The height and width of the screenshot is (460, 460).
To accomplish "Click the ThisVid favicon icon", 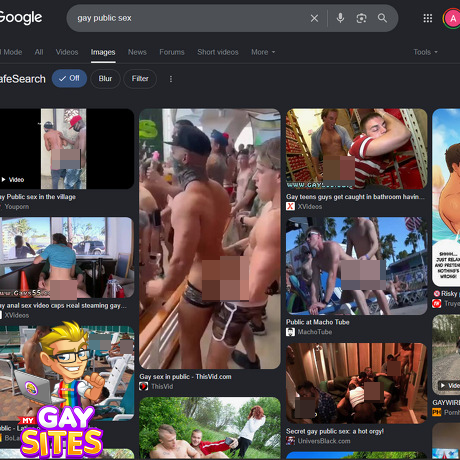I will coord(143,386).
